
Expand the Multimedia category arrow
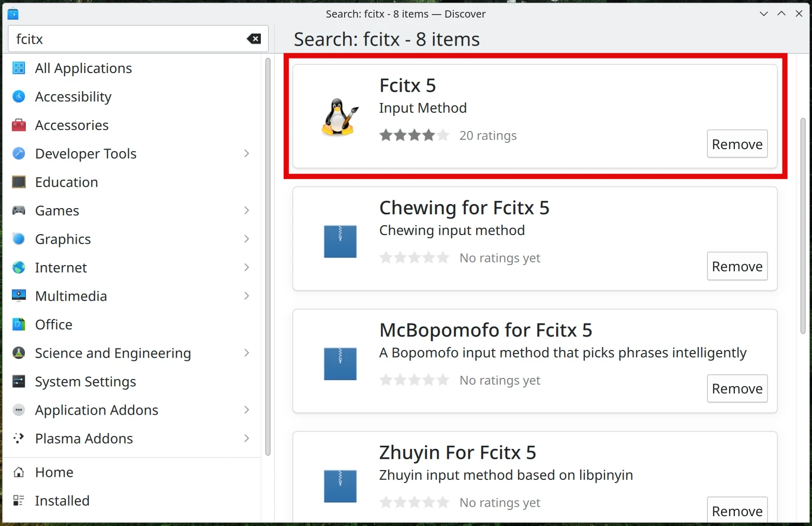[246, 296]
